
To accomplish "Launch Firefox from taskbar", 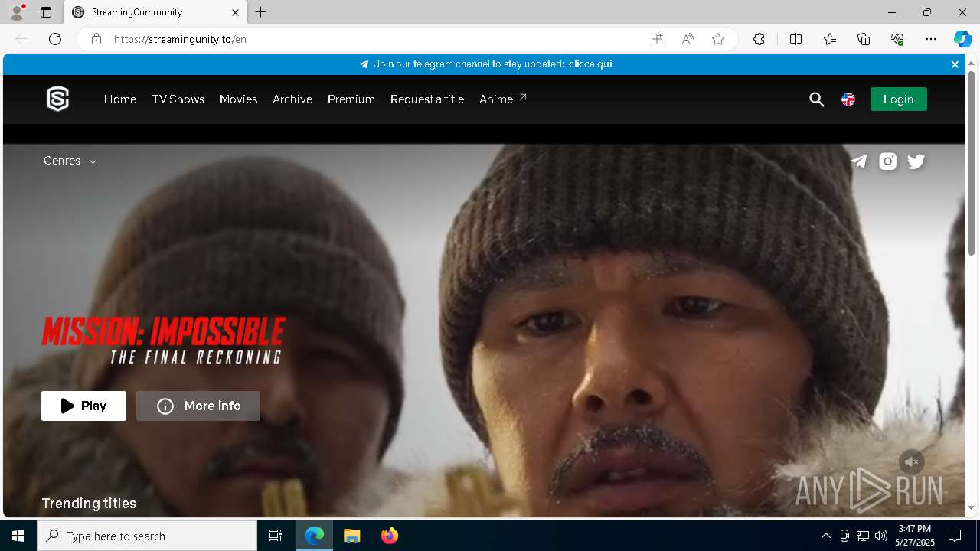I will click(390, 536).
